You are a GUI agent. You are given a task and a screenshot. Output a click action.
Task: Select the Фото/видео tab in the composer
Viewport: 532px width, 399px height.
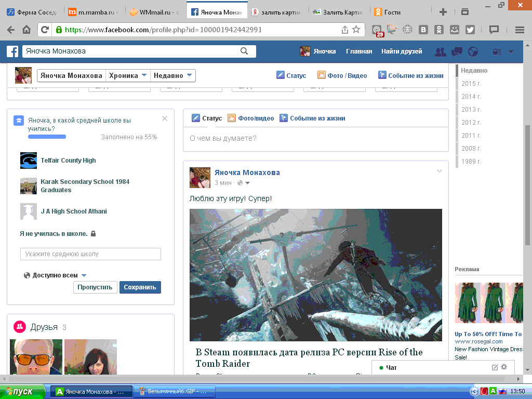(x=251, y=118)
